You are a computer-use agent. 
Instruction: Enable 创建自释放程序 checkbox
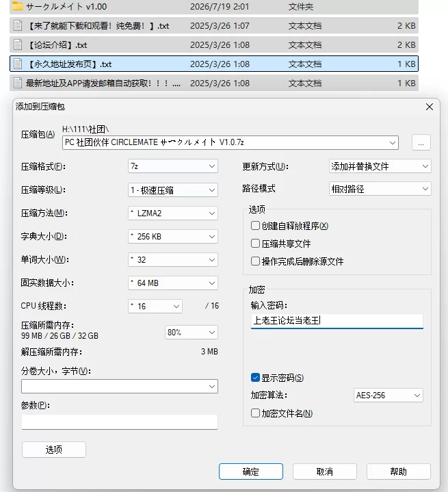click(x=255, y=226)
